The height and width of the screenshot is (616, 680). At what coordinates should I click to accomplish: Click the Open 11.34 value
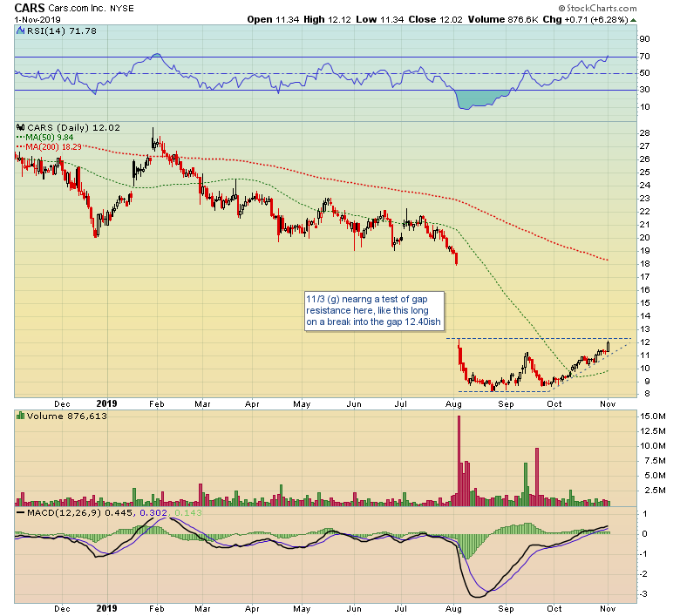273,19
